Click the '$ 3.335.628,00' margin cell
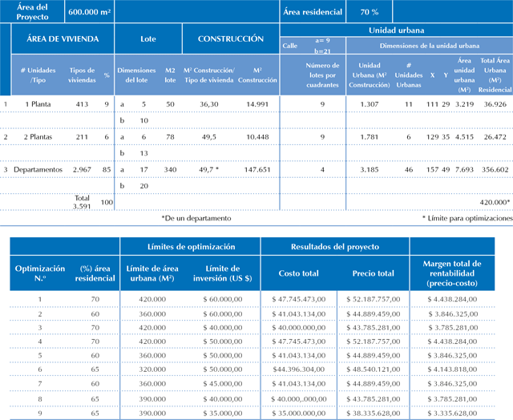 click(452, 414)
